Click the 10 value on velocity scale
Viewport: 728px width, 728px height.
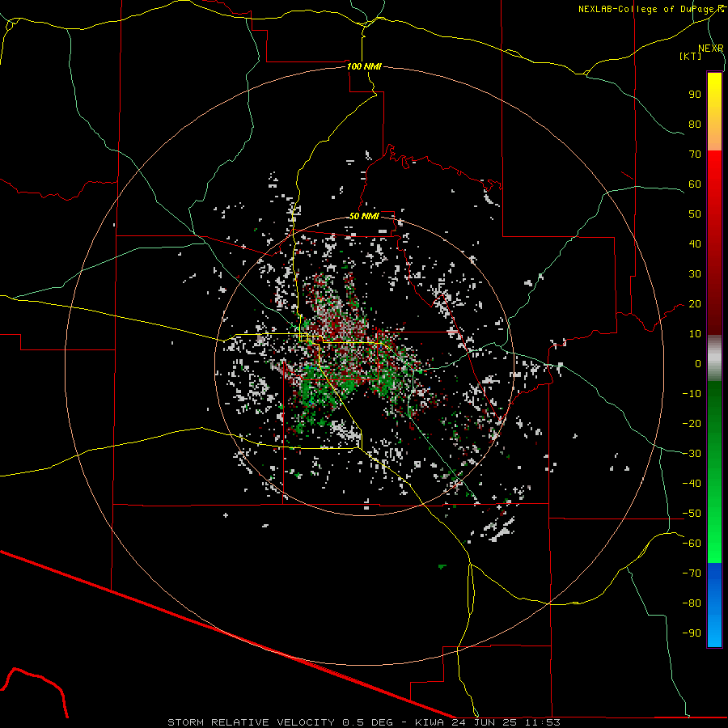point(695,334)
